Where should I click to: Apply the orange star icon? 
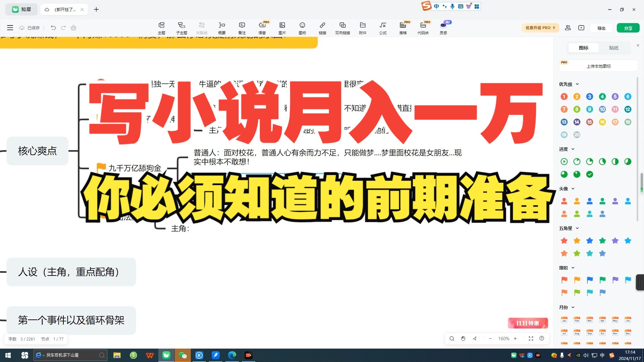point(577,241)
